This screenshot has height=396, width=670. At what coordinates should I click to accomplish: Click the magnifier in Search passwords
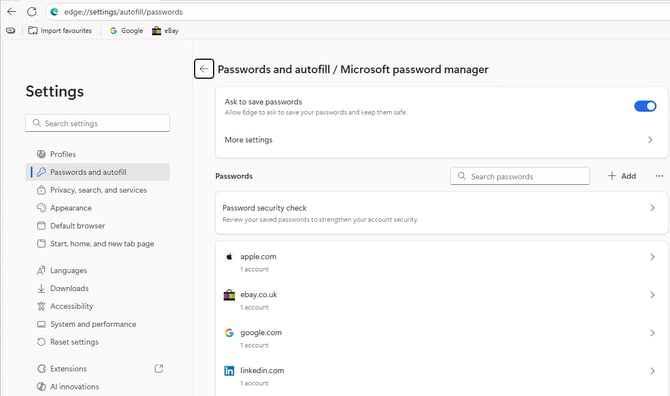click(x=461, y=176)
